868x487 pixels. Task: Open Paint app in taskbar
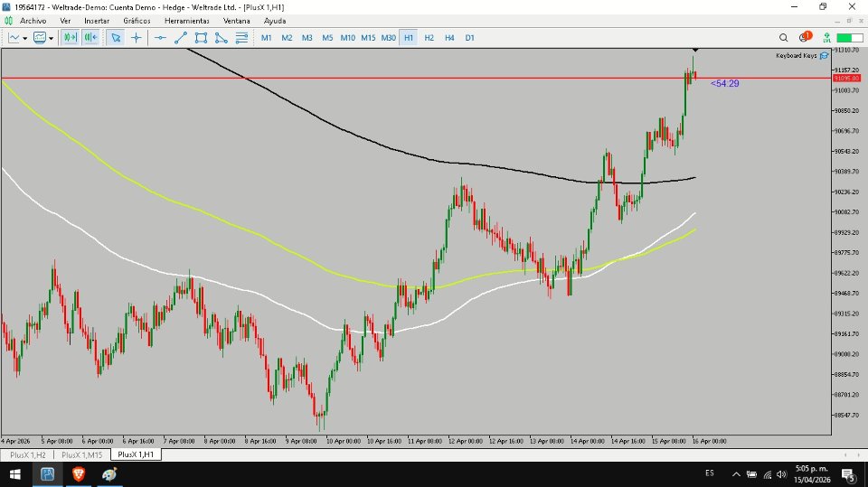[109, 474]
